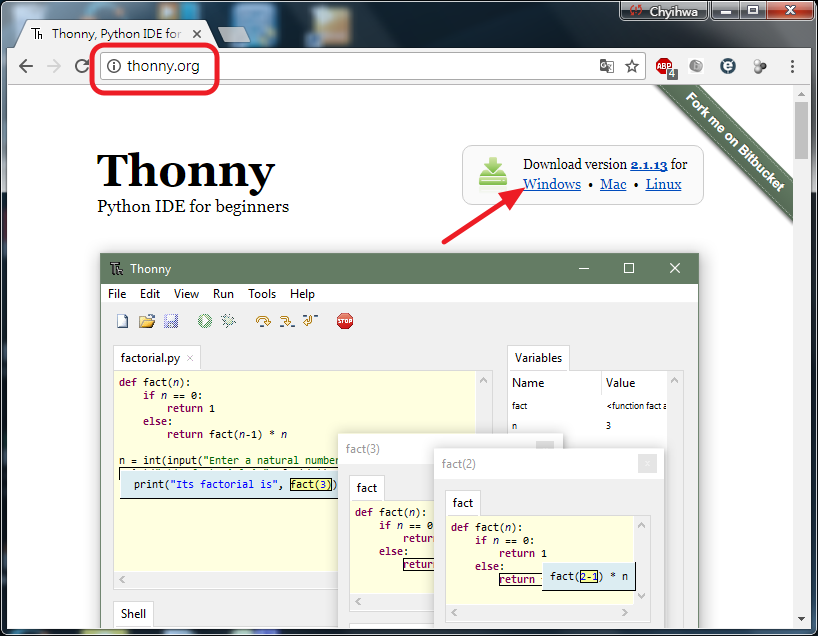Open the translate page icon
Image resolution: width=818 pixels, height=636 pixels.
(607, 66)
